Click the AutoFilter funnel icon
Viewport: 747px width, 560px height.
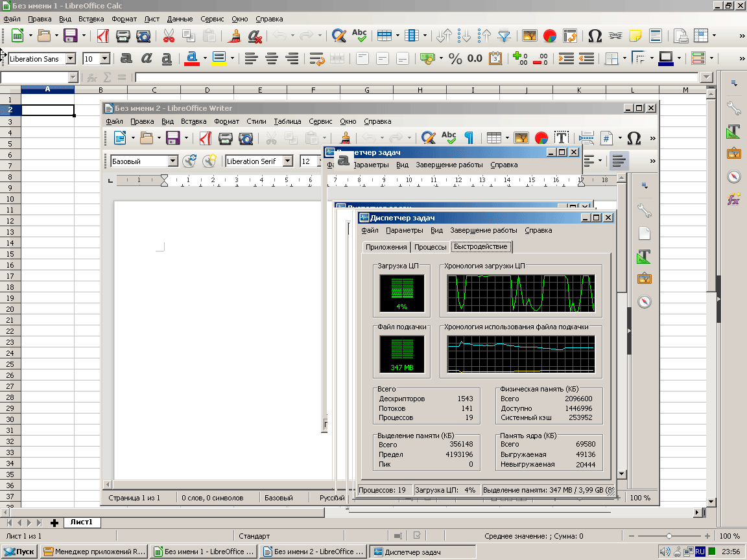pos(504,36)
